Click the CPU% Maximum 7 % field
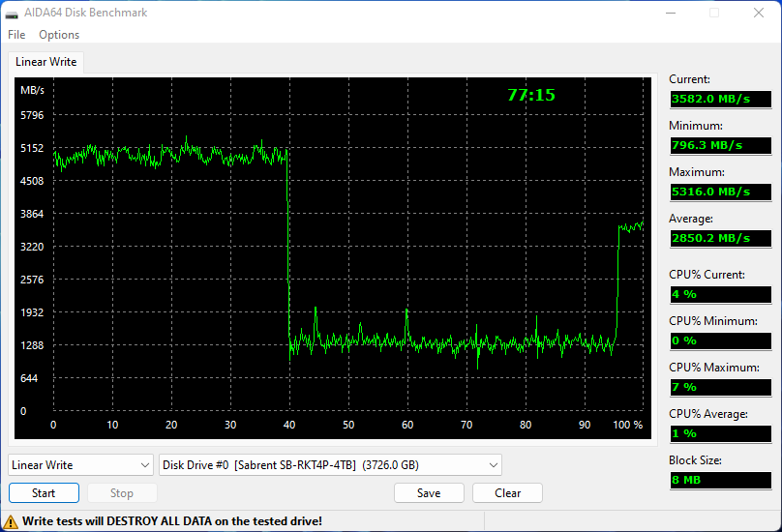 coord(721,387)
